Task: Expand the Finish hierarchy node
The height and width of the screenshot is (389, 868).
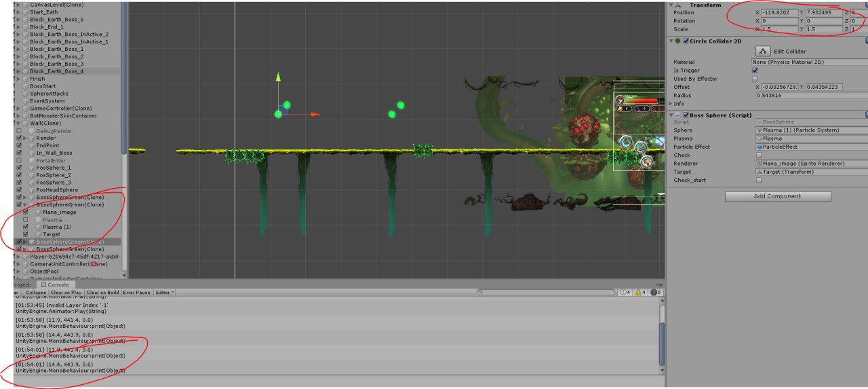Action: point(18,79)
